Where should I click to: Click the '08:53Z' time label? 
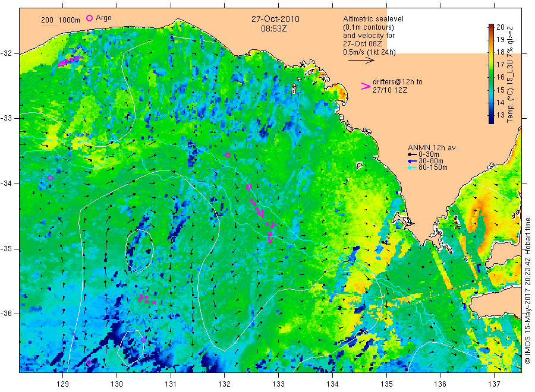click(274, 29)
